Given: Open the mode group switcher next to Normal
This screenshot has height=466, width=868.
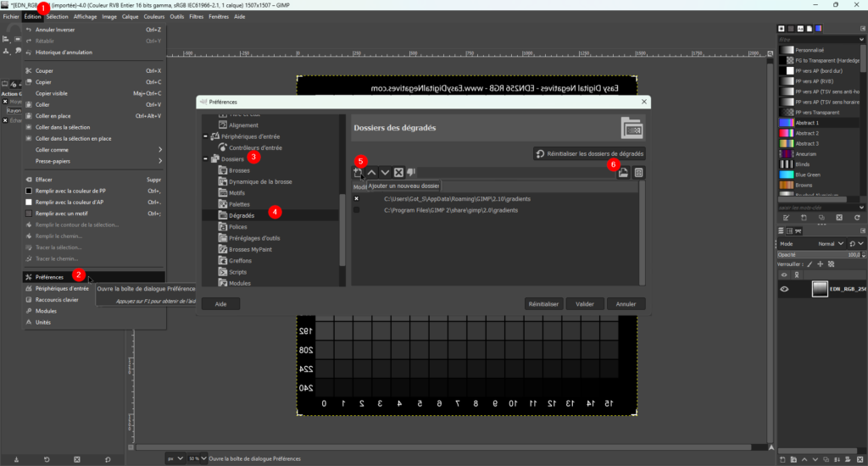Looking at the screenshot, I should click(856, 243).
